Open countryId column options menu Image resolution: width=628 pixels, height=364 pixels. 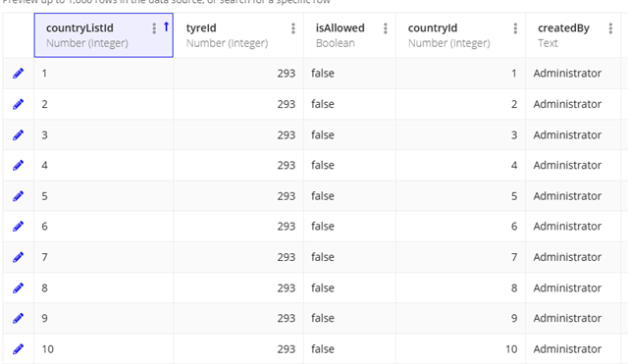[x=515, y=28]
